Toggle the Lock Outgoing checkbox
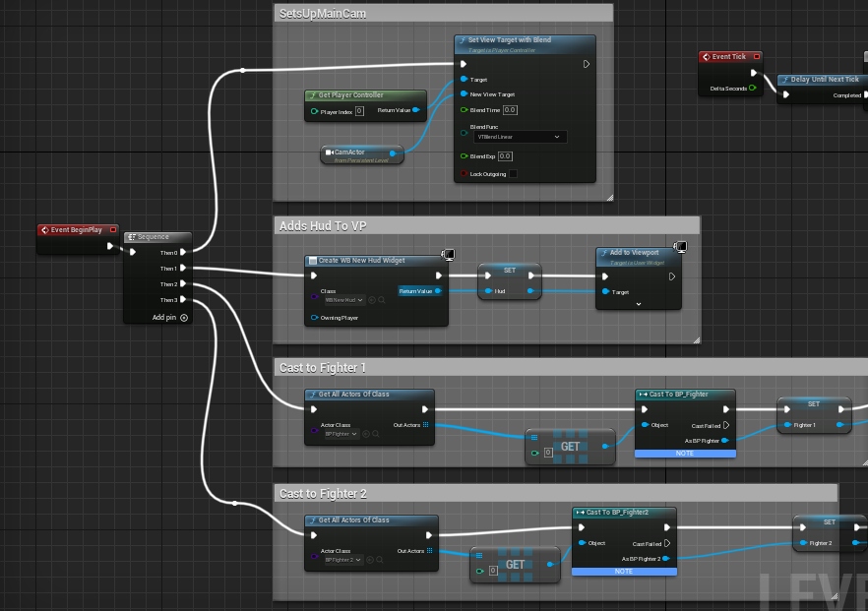 (x=513, y=174)
